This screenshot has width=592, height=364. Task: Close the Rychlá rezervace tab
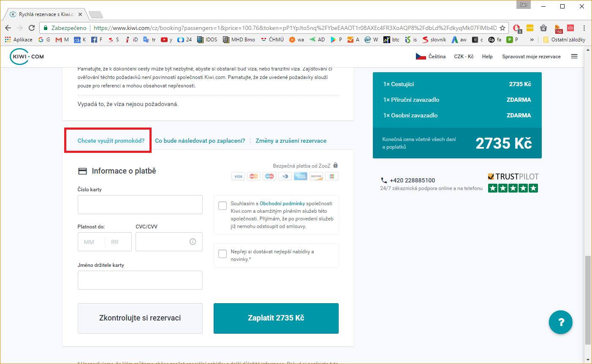80,14
